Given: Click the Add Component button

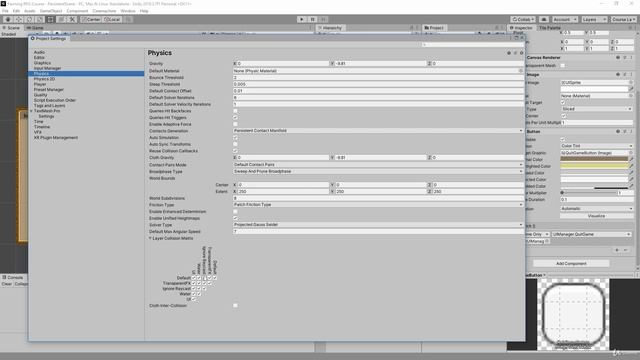Looking at the screenshot, I should (x=571, y=264).
